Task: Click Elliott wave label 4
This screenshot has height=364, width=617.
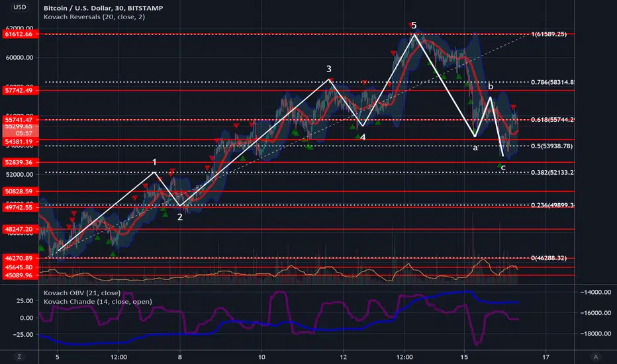Action: click(x=363, y=137)
